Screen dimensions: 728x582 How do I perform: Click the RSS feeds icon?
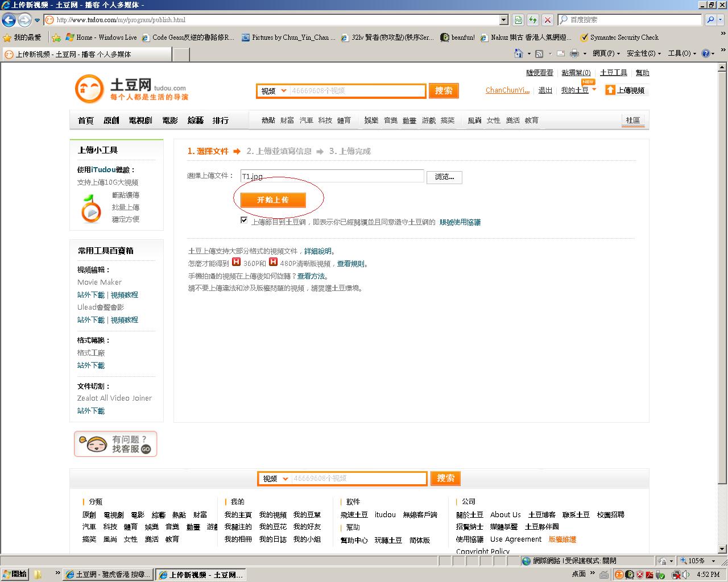539,53
